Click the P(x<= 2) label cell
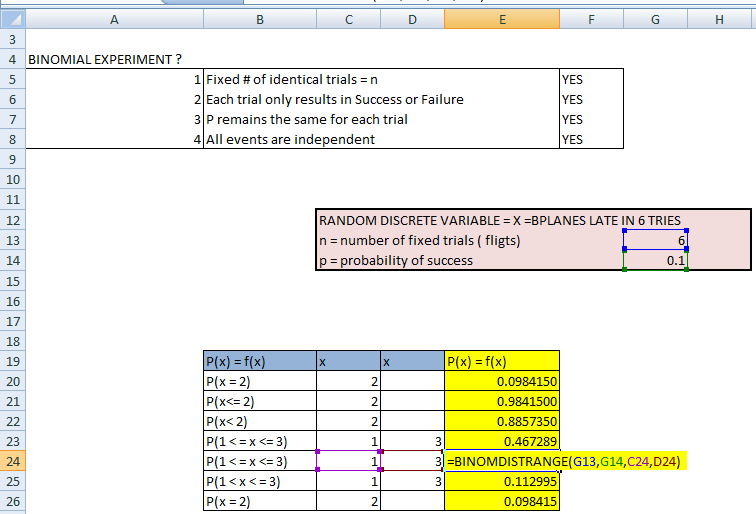The height and width of the screenshot is (514, 756). [x=259, y=401]
